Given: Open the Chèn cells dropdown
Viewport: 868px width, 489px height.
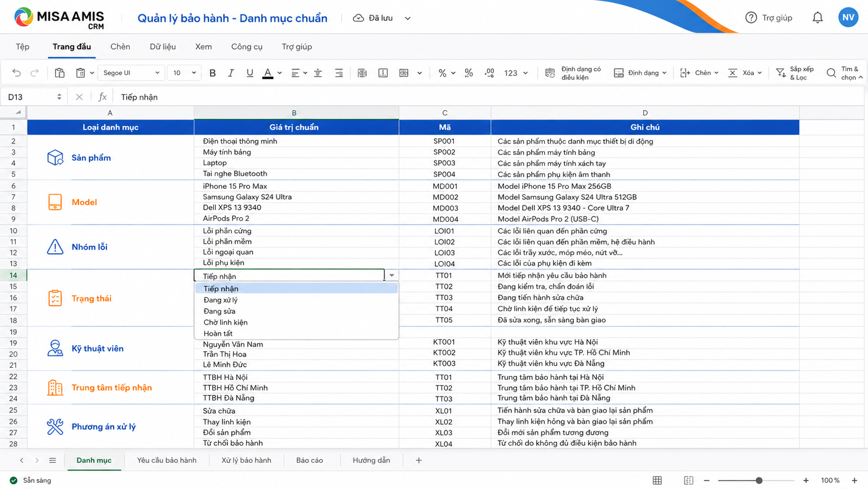Looking at the screenshot, I should [699, 73].
